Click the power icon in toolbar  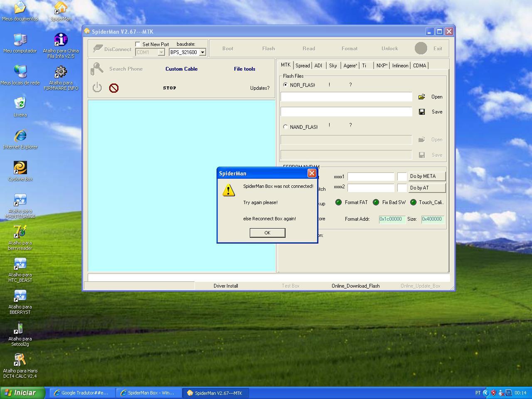point(97,88)
